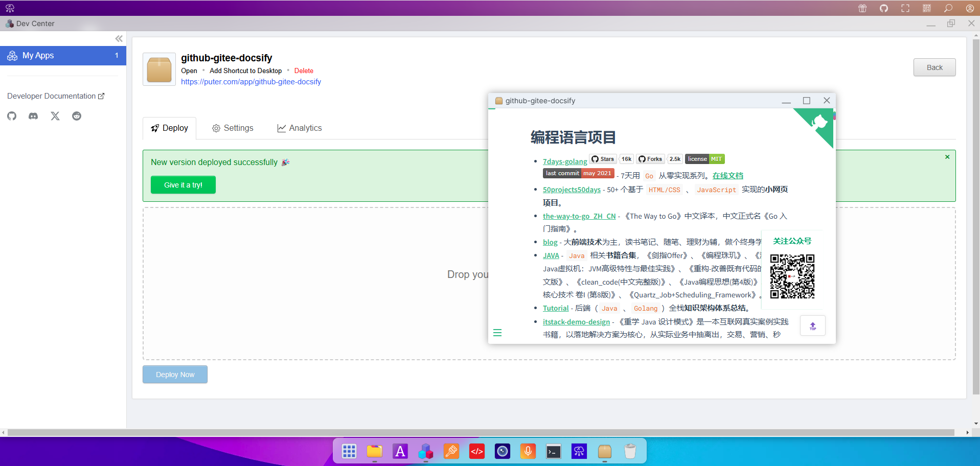This screenshot has height=466, width=980.
Task: Click the X (Twitter) icon in sidebar
Action: click(x=55, y=116)
